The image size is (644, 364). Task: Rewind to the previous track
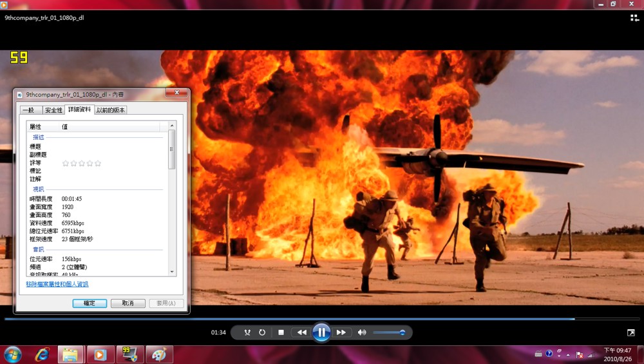click(302, 332)
